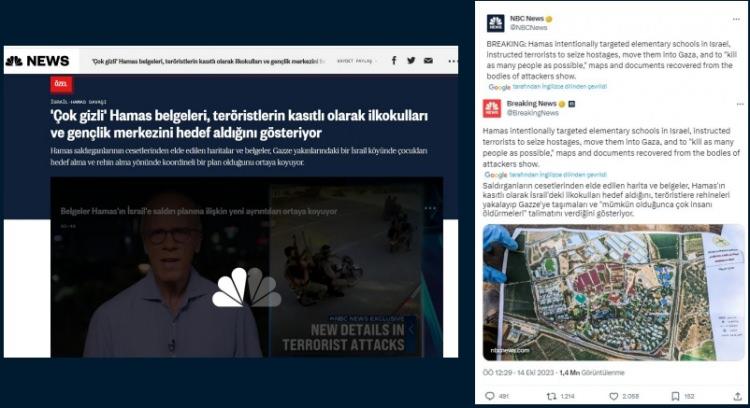
Task: Share article via Twitter bird icon
Action: click(x=411, y=60)
